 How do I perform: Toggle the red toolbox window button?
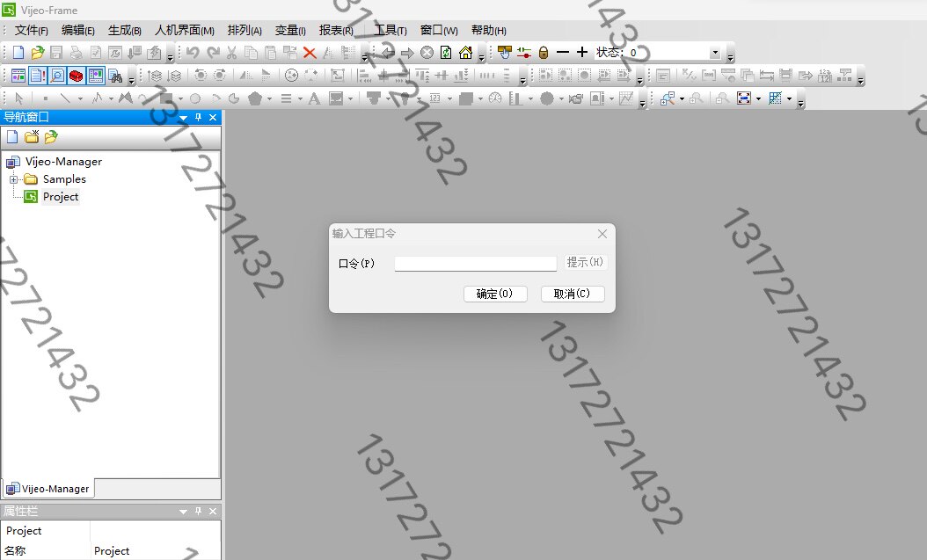(x=77, y=76)
